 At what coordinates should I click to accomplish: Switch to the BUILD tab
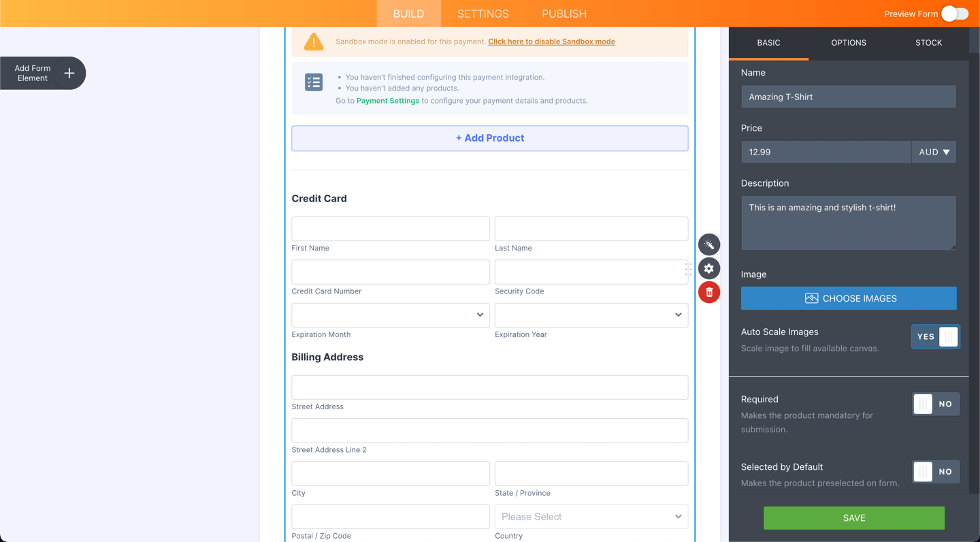[x=408, y=14]
